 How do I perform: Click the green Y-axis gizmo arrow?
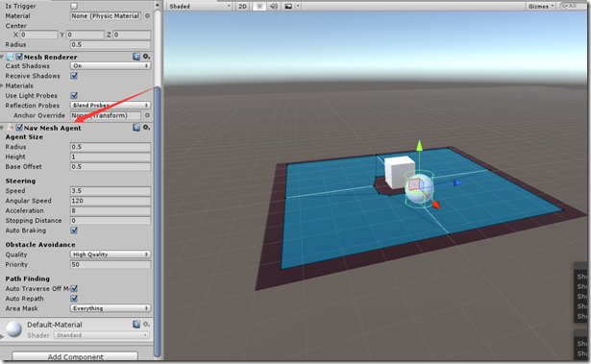(x=419, y=145)
